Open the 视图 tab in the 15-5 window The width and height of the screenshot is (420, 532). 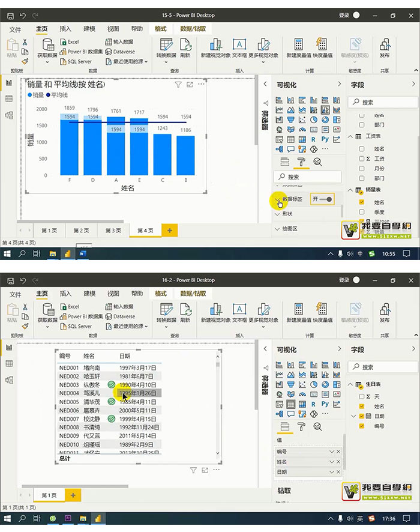click(x=113, y=29)
